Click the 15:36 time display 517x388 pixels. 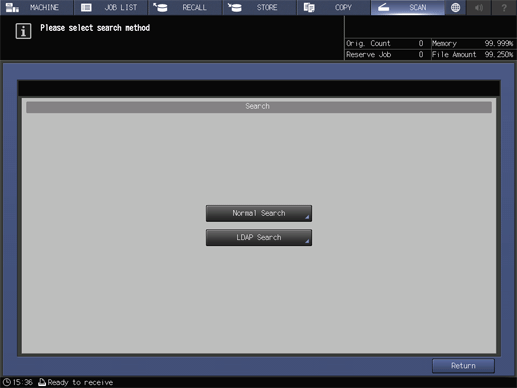[23, 382]
